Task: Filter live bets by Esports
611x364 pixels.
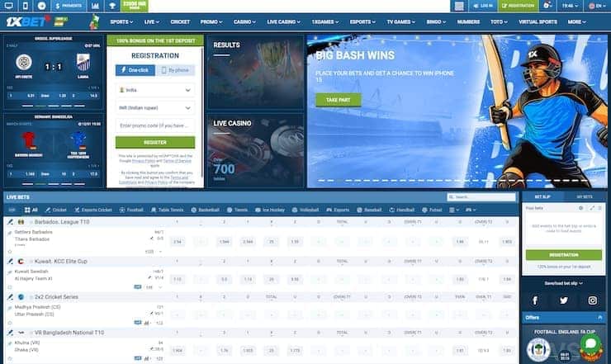Action: coord(338,210)
